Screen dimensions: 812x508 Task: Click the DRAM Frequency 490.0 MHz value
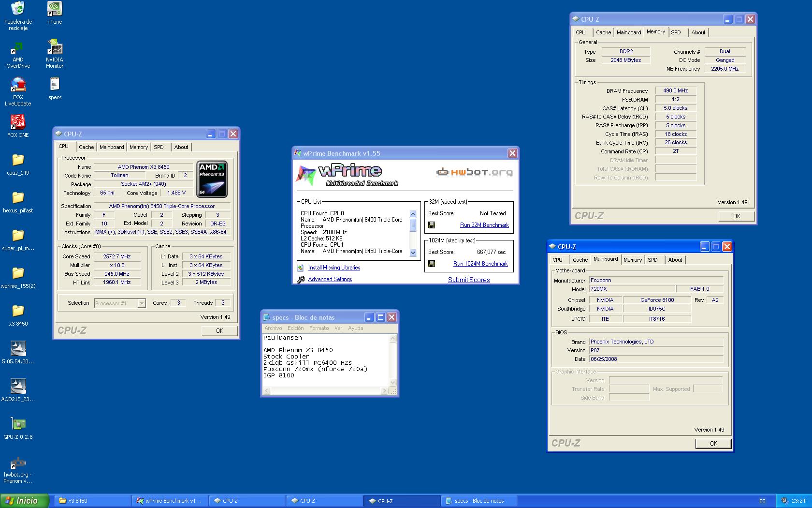[676, 90]
